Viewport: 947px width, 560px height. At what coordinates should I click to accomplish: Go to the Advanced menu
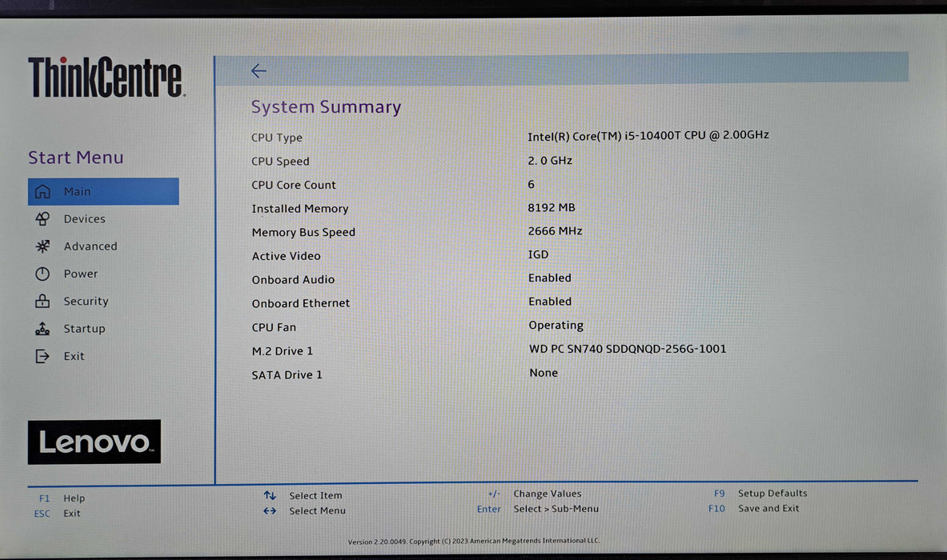pos(90,246)
